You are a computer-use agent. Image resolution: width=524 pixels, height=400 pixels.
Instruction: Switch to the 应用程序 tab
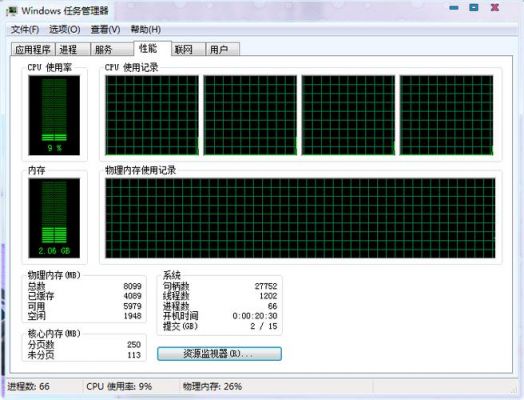33,49
